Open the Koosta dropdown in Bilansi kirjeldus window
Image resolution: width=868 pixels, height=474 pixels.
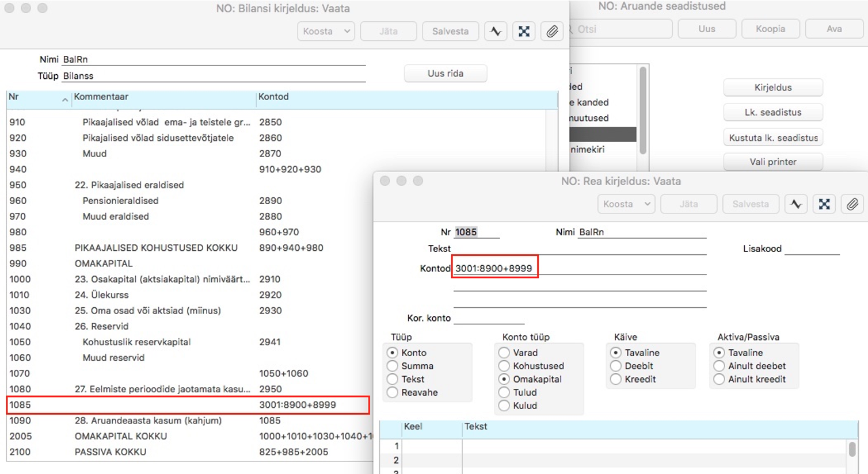(x=326, y=32)
